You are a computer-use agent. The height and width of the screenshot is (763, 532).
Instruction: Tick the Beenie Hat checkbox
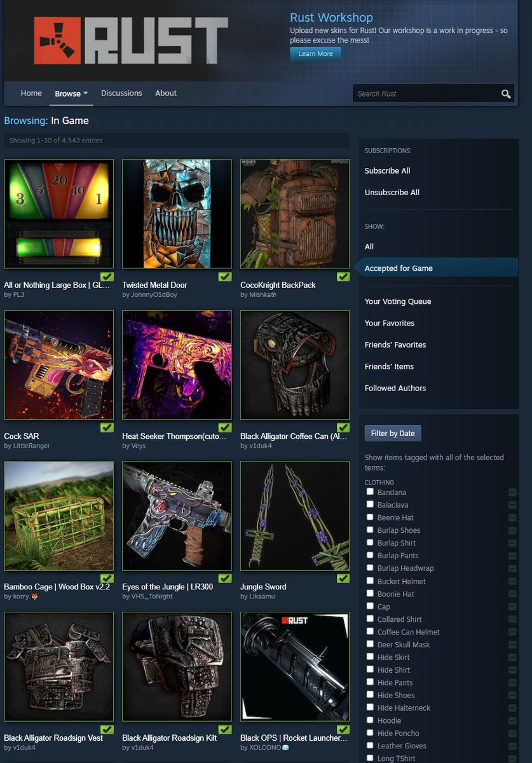pos(370,517)
